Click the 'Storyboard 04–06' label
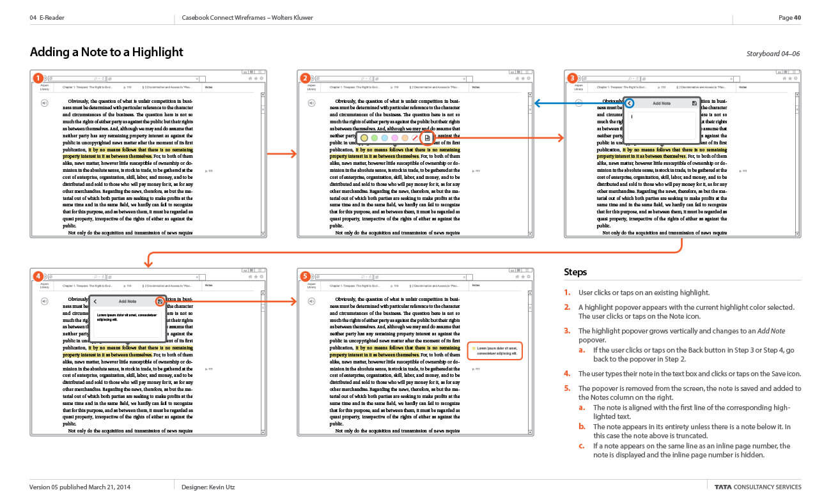 (773, 54)
